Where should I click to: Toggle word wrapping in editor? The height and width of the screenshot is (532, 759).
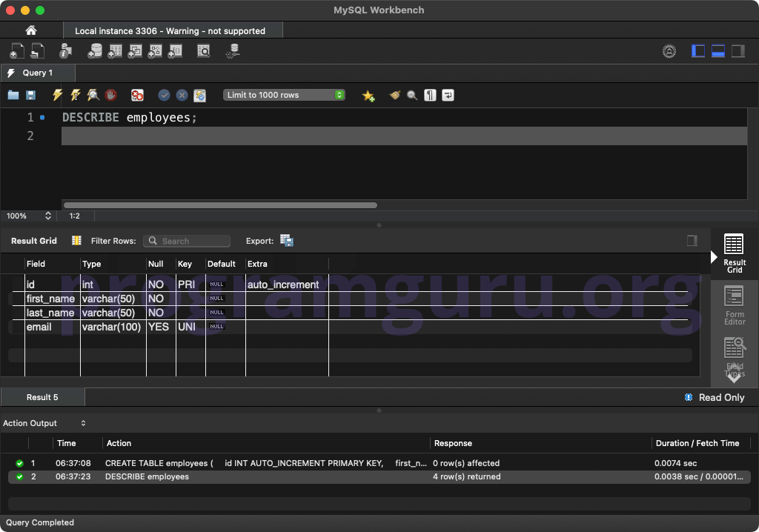448,95
